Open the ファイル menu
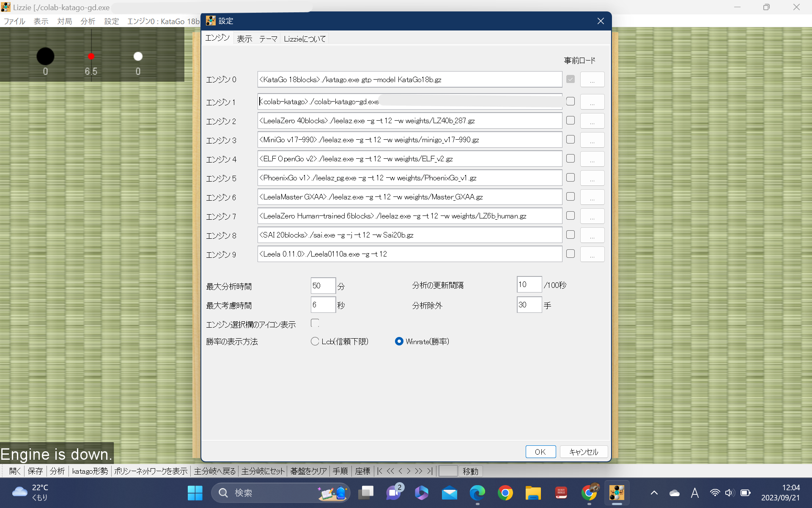This screenshot has width=812, height=508. pos(14,21)
